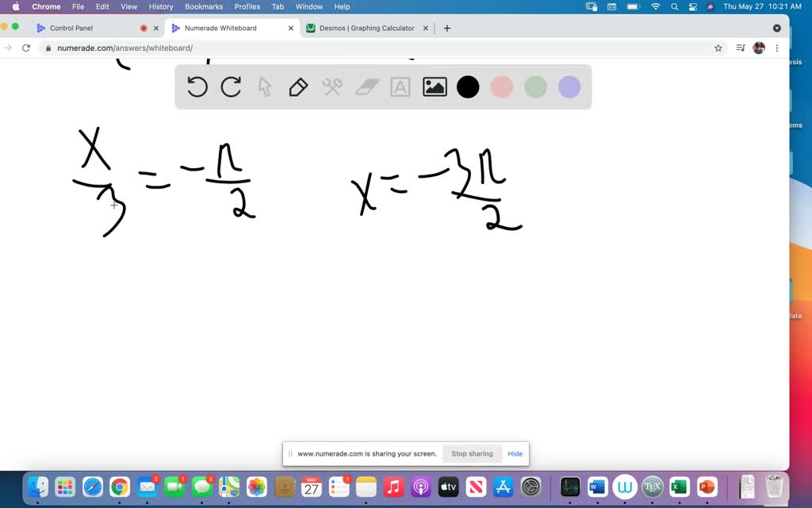Launch Desmos from the Dock
The height and width of the screenshot is (508, 812).
tap(569, 487)
